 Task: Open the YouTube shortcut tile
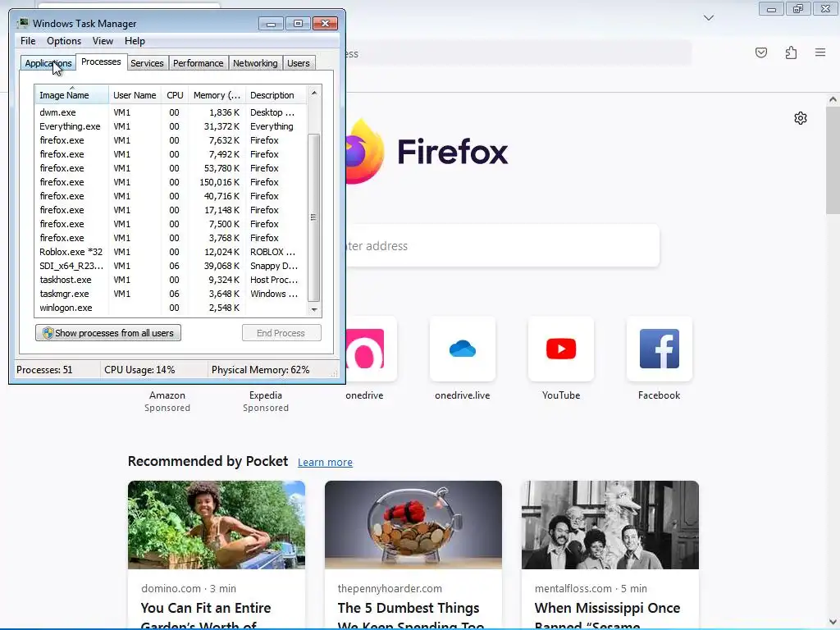point(561,349)
